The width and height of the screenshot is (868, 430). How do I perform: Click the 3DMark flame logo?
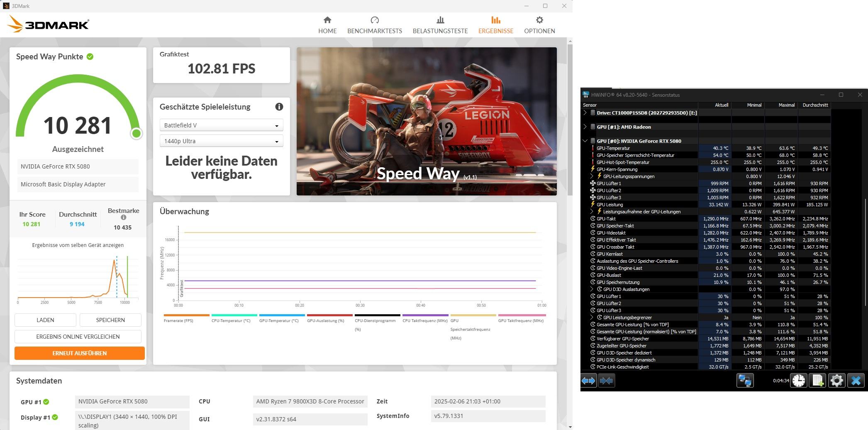coord(15,24)
